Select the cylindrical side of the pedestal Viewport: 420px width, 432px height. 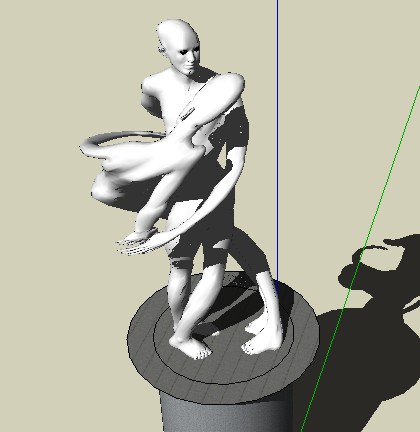pyautogui.click(x=227, y=417)
